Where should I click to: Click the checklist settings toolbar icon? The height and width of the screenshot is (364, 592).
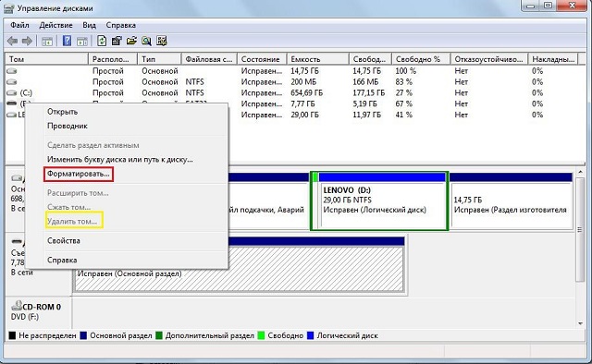click(162, 41)
